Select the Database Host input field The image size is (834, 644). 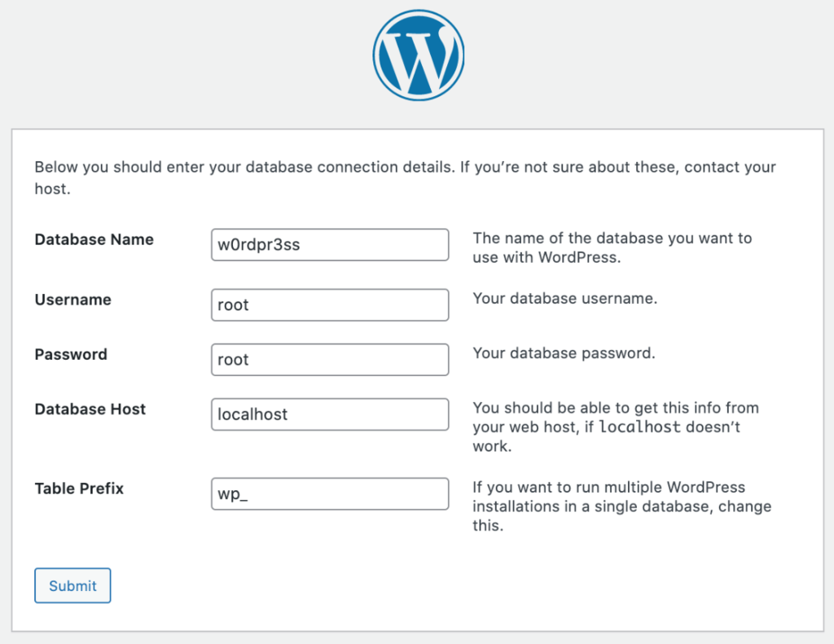[330, 414]
